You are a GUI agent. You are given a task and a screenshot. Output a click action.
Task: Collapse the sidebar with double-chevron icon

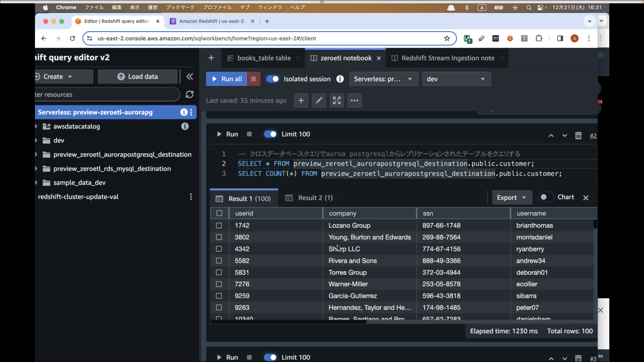point(190,76)
